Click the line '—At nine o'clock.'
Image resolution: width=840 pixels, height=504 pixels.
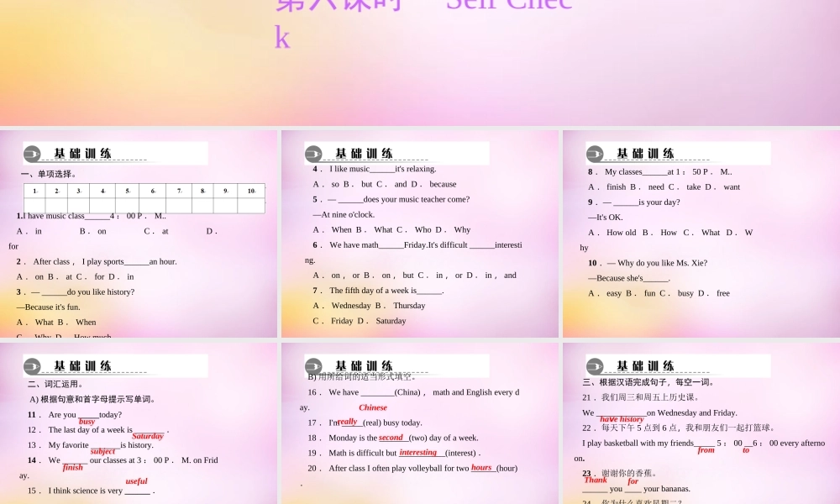[x=344, y=215]
